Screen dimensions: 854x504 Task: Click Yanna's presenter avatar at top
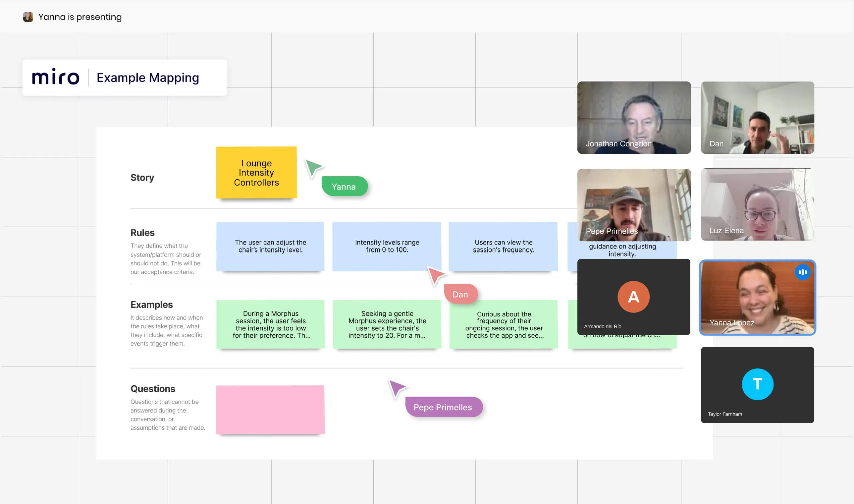click(28, 17)
